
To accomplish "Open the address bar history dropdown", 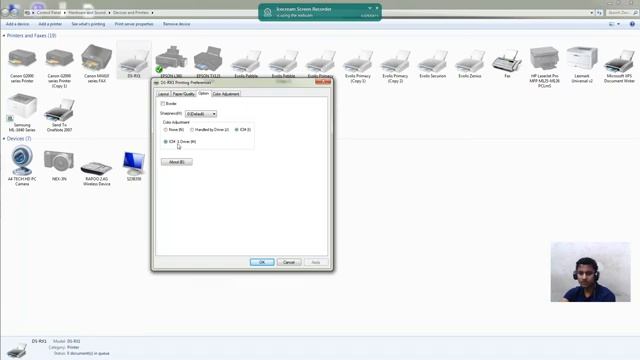I will click(591, 13).
